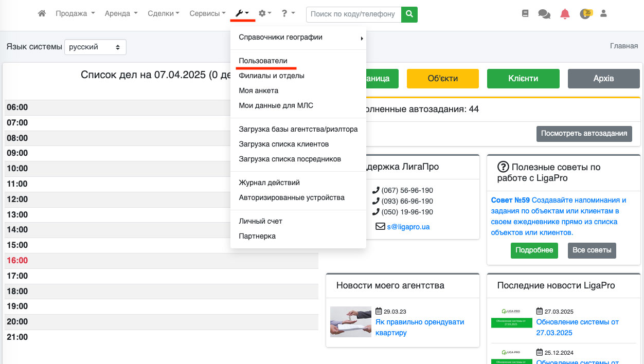Open the question mark help menu

pyautogui.click(x=288, y=14)
